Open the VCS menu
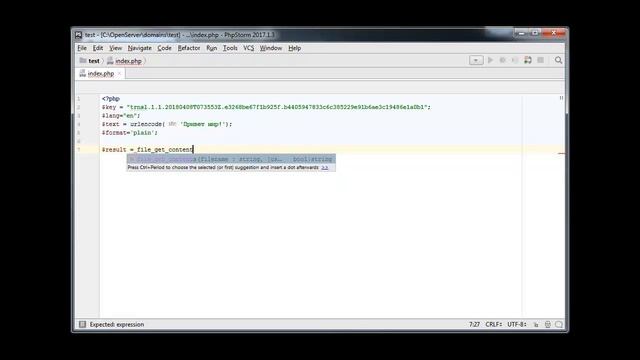Image resolution: width=640 pixels, height=360 pixels. tap(249, 48)
